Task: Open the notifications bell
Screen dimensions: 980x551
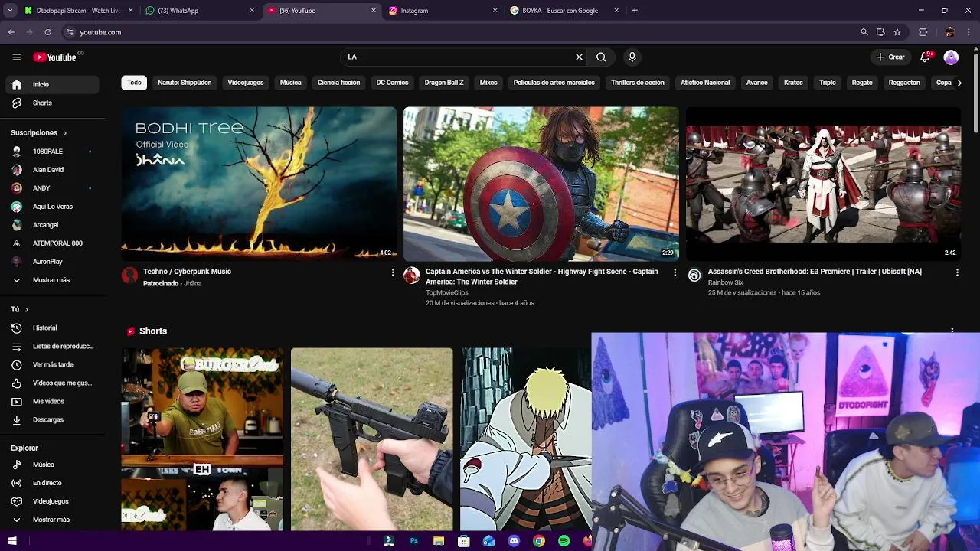Action: (926, 57)
